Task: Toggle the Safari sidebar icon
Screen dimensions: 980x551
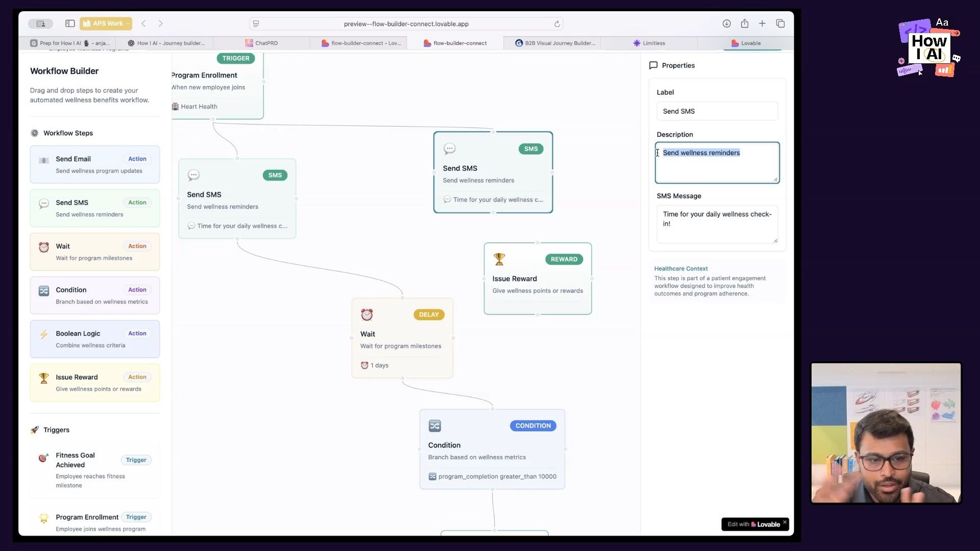Action: pyautogui.click(x=70, y=23)
